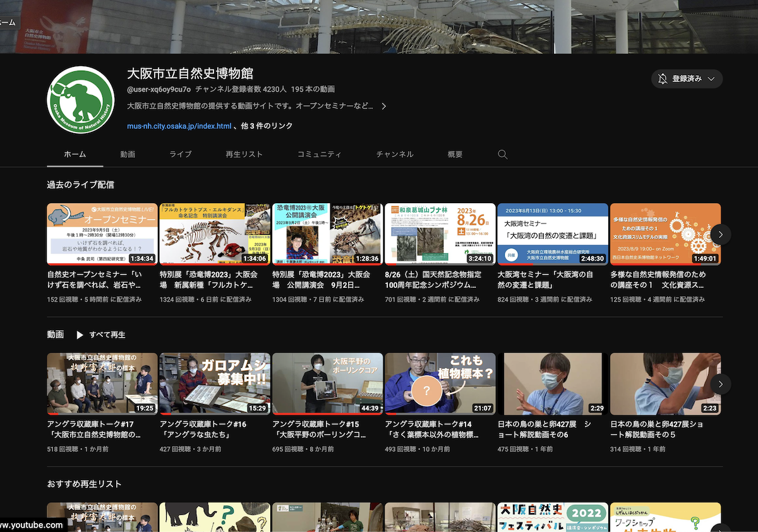The height and width of the screenshot is (532, 758).
Task: Click the play triangle icon beside すべて再生
Action: [x=80, y=334]
